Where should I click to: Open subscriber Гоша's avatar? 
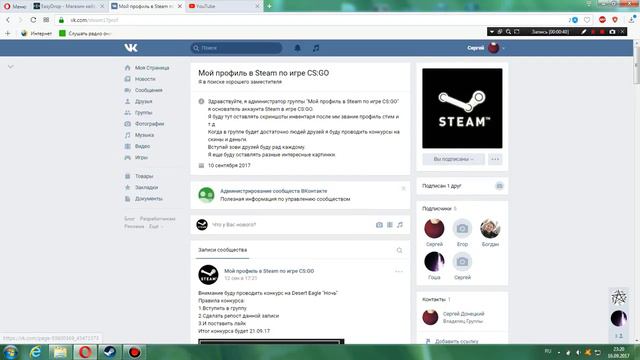(434, 262)
